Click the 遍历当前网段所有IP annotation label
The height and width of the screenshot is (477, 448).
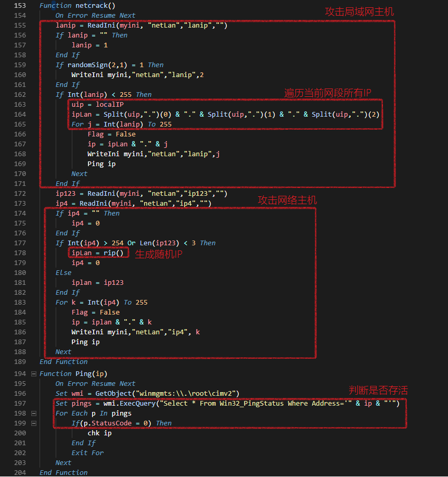(327, 93)
